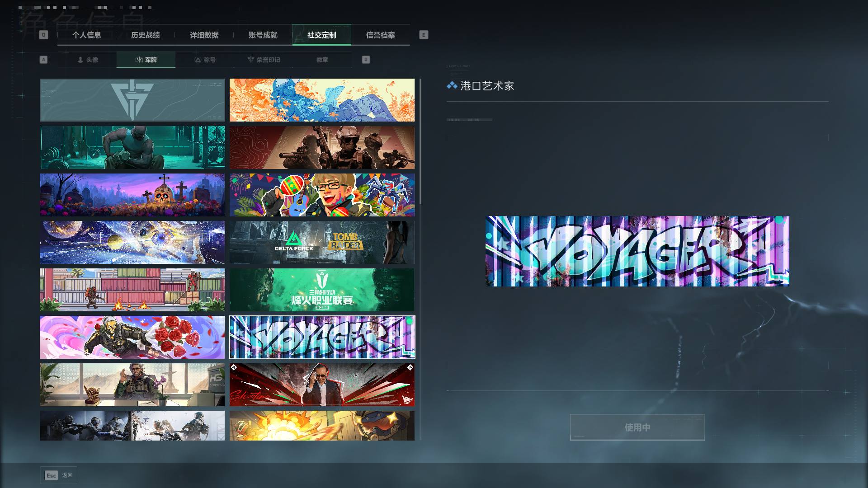Click the large VOYAGER preview image

point(637,251)
